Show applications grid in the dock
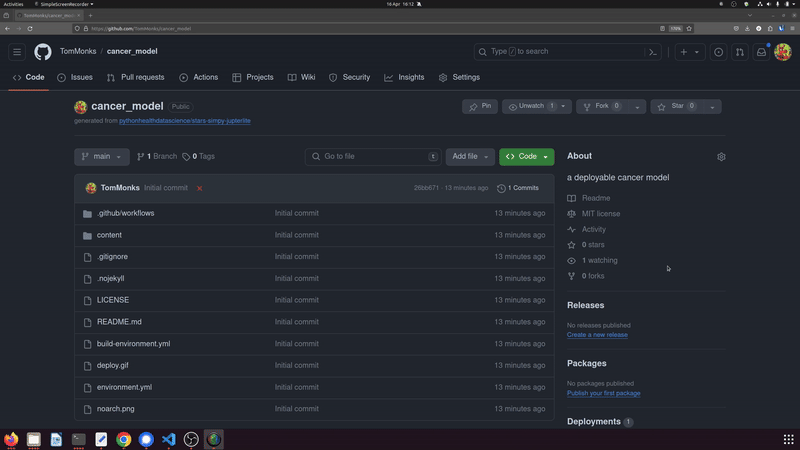Screen dimensions: 800x450 click(x=788, y=439)
